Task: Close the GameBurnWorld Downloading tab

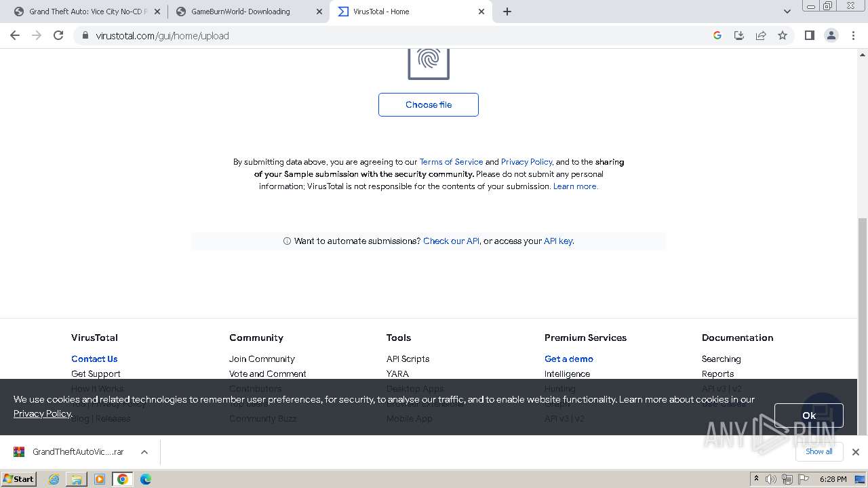Action: [x=319, y=12]
